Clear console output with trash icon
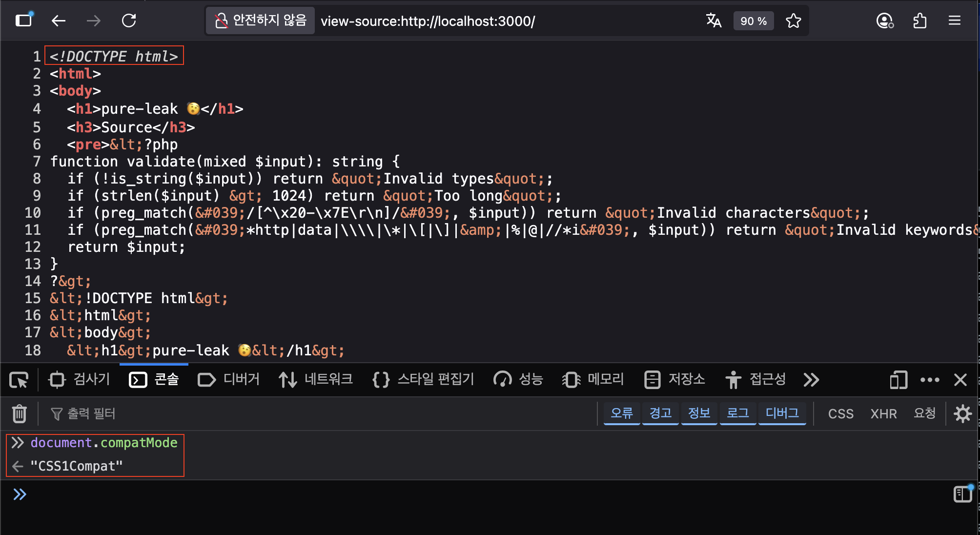The height and width of the screenshot is (535, 980). click(19, 414)
